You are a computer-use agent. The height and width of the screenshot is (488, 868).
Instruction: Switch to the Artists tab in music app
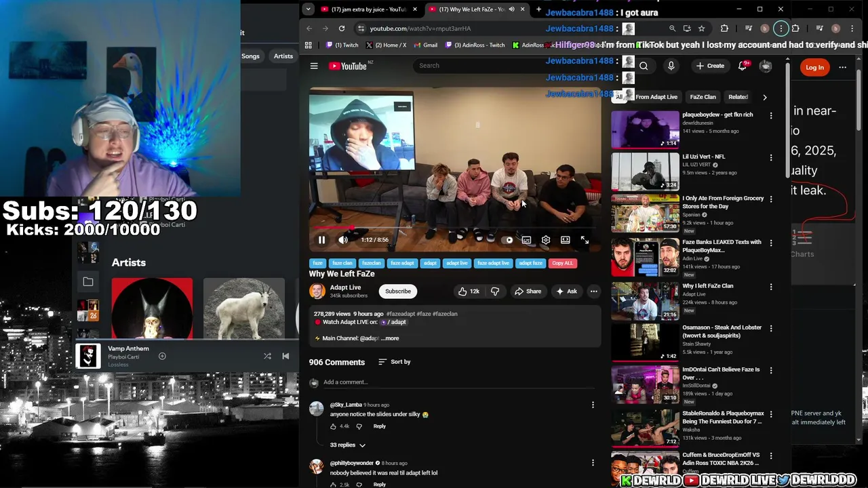pyautogui.click(x=283, y=56)
